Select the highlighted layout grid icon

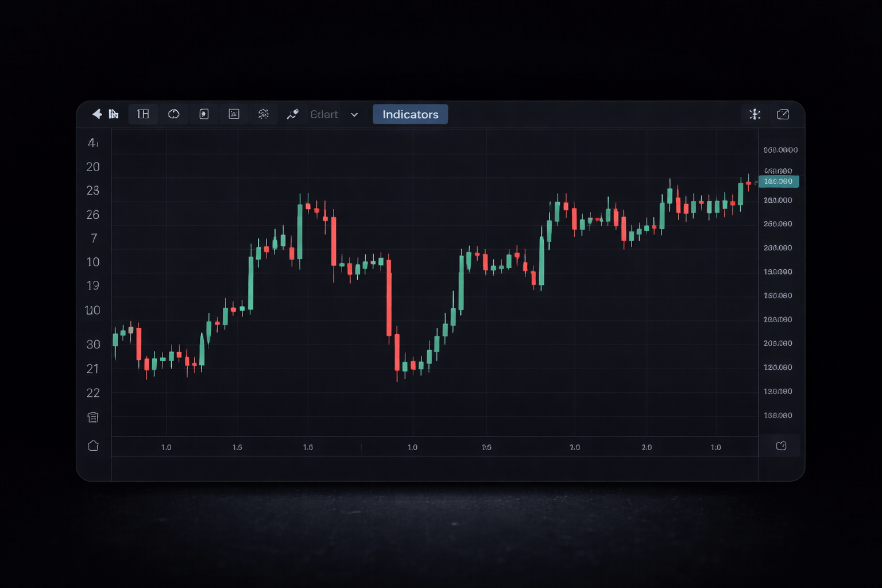click(x=142, y=114)
